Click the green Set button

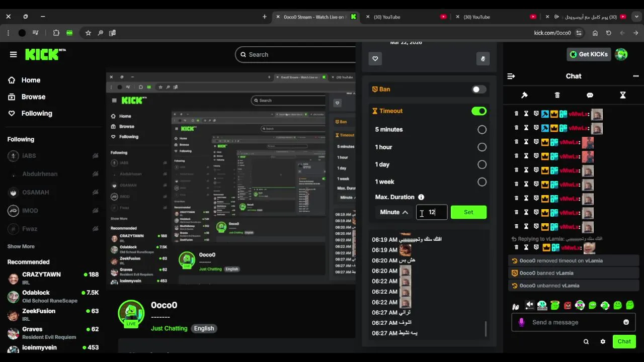point(468,212)
